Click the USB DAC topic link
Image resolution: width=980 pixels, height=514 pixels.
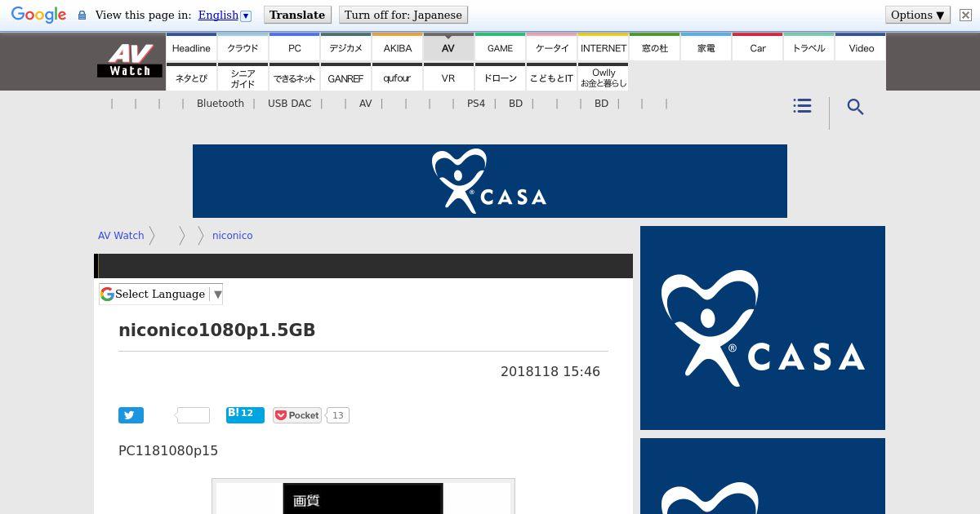289,104
